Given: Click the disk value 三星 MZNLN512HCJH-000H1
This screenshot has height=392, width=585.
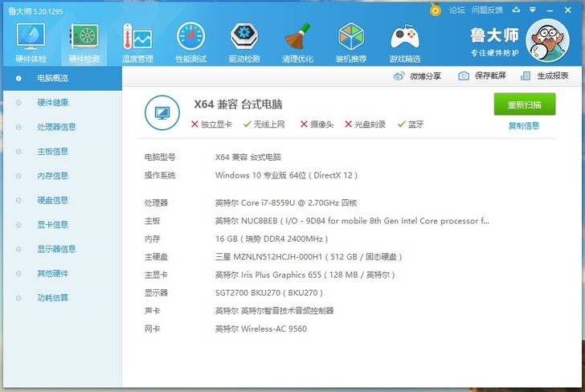Looking at the screenshot, I should [309, 257].
